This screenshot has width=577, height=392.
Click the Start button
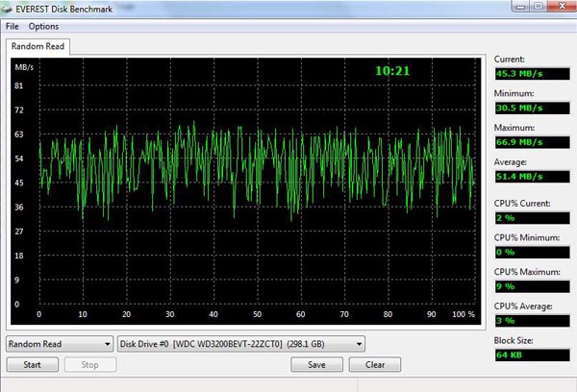point(33,365)
